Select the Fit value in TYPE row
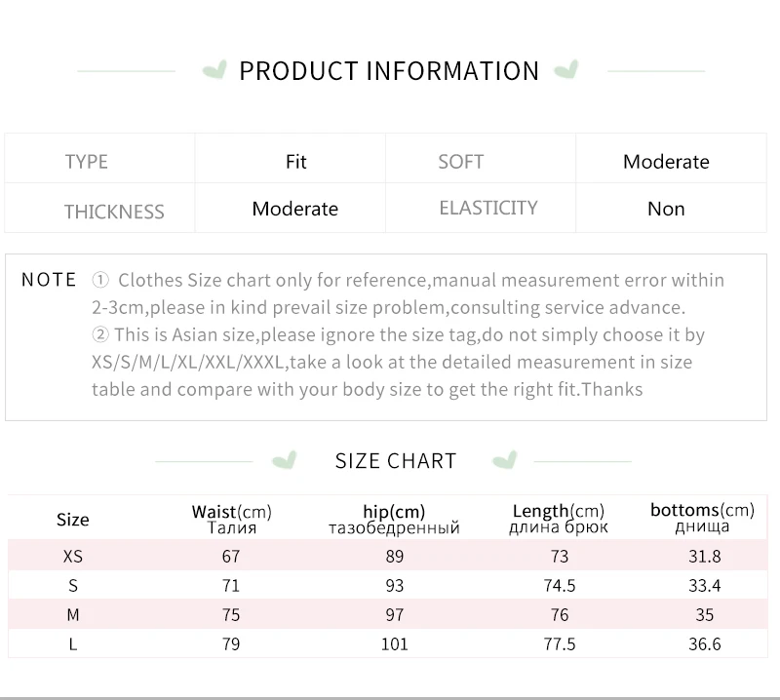 pyautogui.click(x=296, y=162)
